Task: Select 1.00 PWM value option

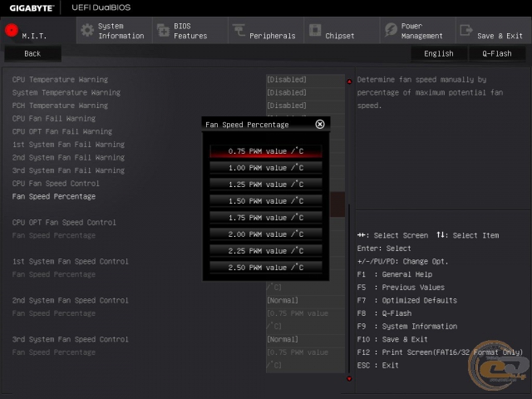Action: coord(266,168)
